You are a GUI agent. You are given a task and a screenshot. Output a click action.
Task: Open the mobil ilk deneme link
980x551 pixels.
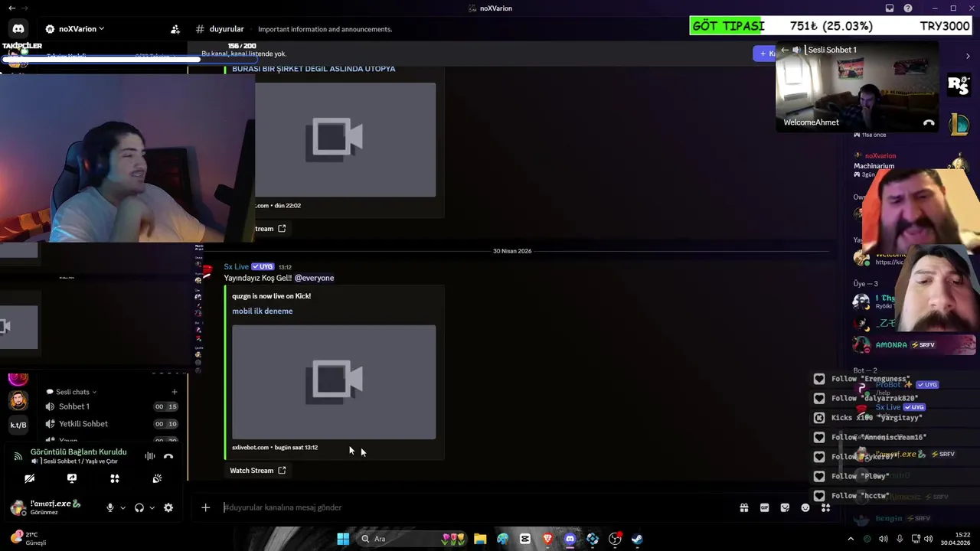click(263, 311)
